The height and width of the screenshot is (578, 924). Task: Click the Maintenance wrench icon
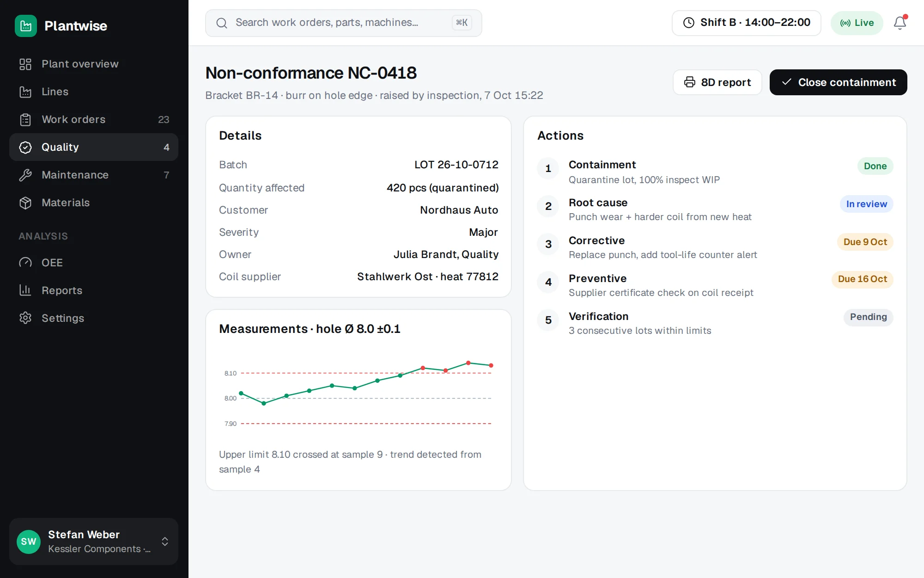(x=25, y=175)
